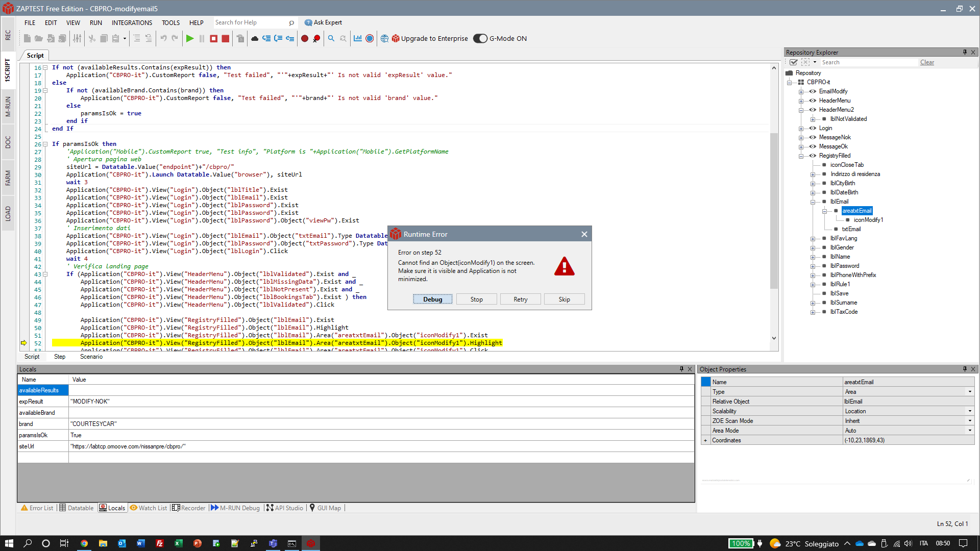
Task: Click Stop in Runtime Error dialog
Action: coord(476,299)
